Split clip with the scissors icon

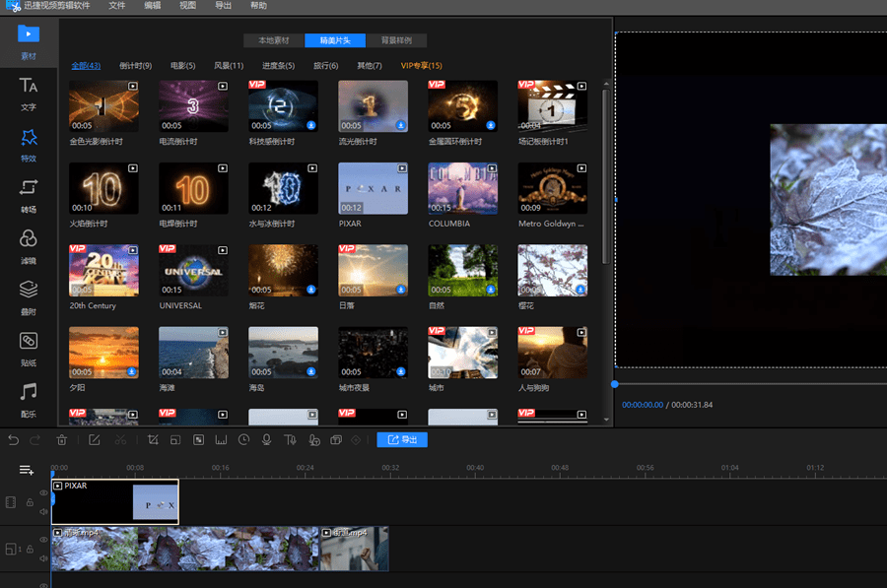[x=120, y=440]
